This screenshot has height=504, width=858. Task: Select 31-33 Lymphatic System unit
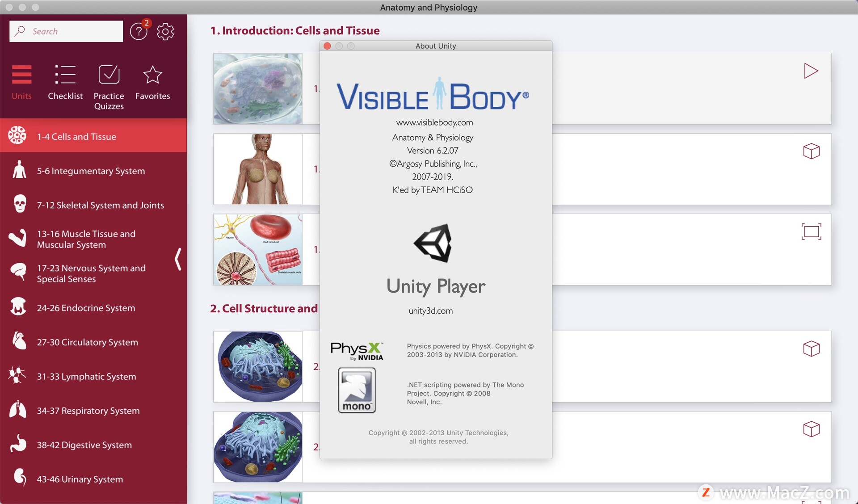point(93,376)
